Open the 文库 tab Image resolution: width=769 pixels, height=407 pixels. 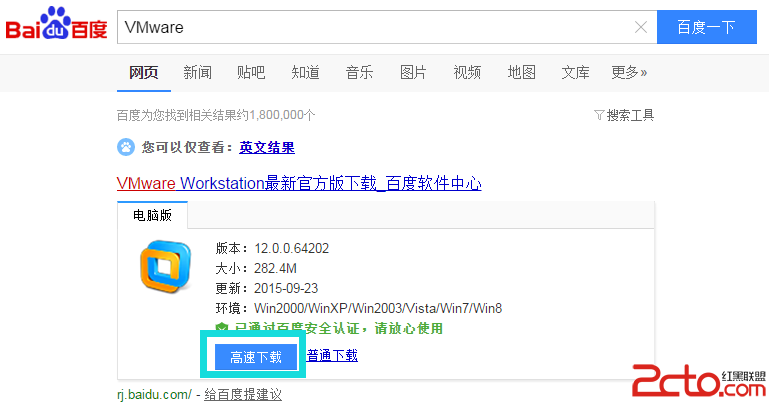pyautogui.click(x=575, y=73)
